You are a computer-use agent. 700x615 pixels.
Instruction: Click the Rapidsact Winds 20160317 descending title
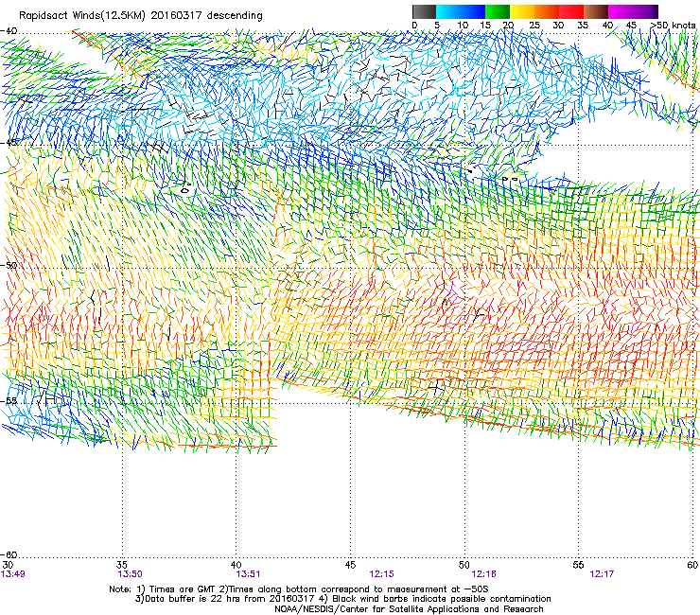[141, 16]
